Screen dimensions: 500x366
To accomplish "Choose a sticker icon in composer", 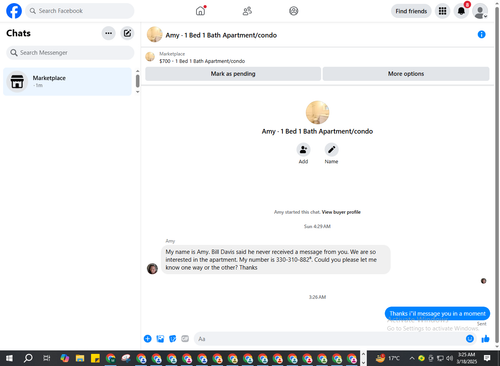I will coord(172,339).
